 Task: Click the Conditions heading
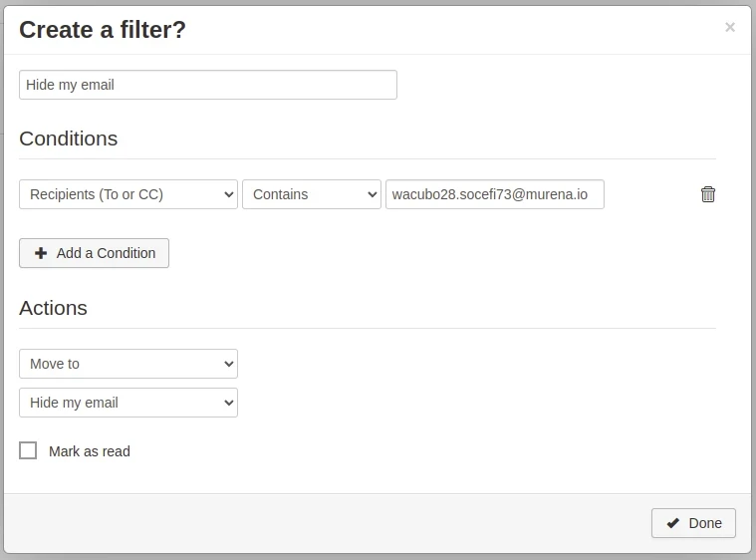(69, 139)
